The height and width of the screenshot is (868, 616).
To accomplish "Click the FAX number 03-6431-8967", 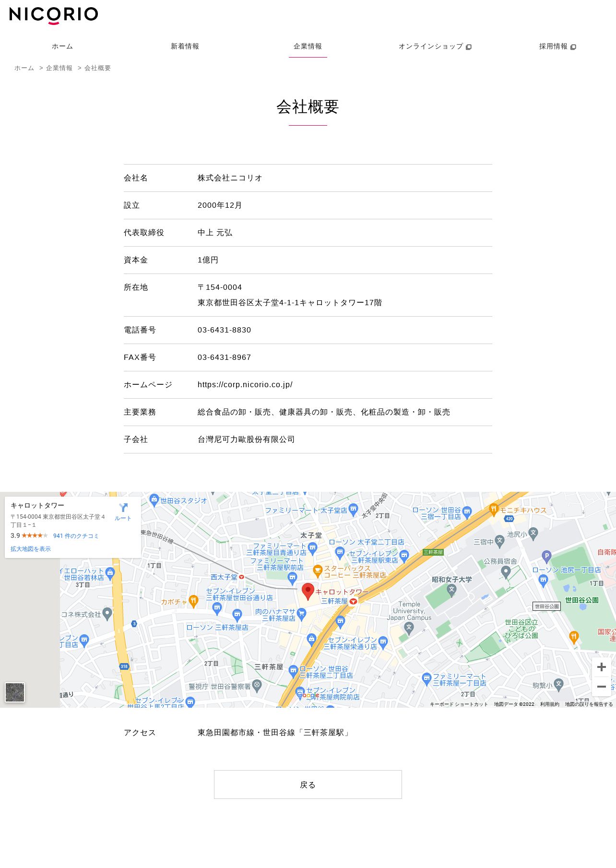I will coord(225,357).
